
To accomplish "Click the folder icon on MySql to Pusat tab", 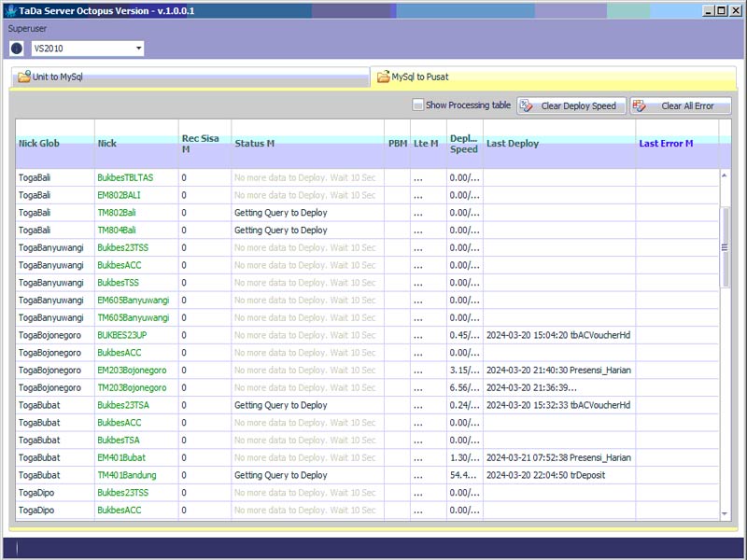I will click(x=383, y=77).
